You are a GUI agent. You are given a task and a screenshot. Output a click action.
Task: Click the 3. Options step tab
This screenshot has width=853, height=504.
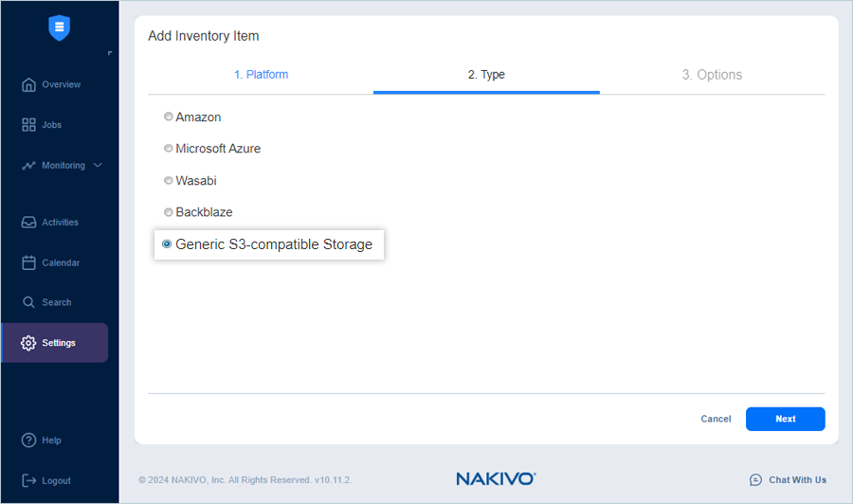coord(712,75)
